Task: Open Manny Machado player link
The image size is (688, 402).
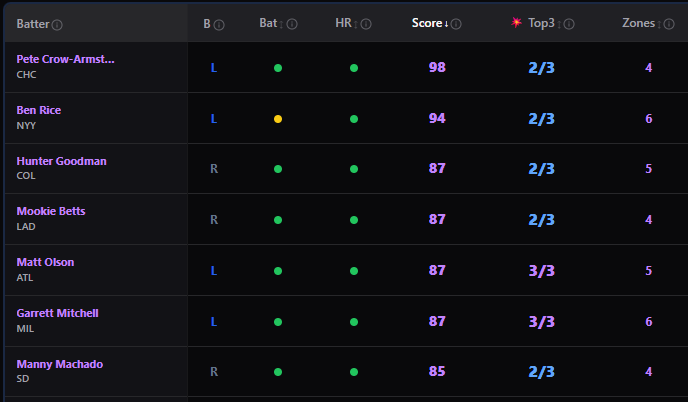Action: click(60, 364)
